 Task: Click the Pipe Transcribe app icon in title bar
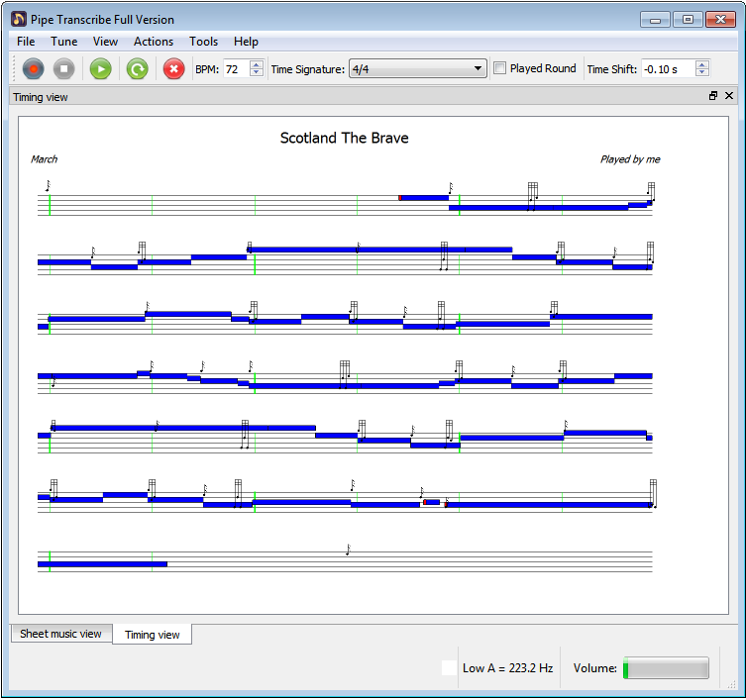click(19, 19)
